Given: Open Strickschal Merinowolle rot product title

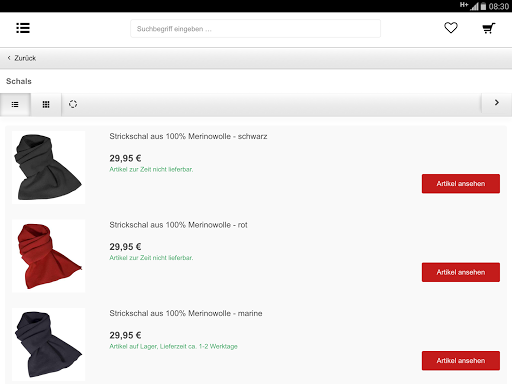Looking at the screenshot, I should click(178, 225).
